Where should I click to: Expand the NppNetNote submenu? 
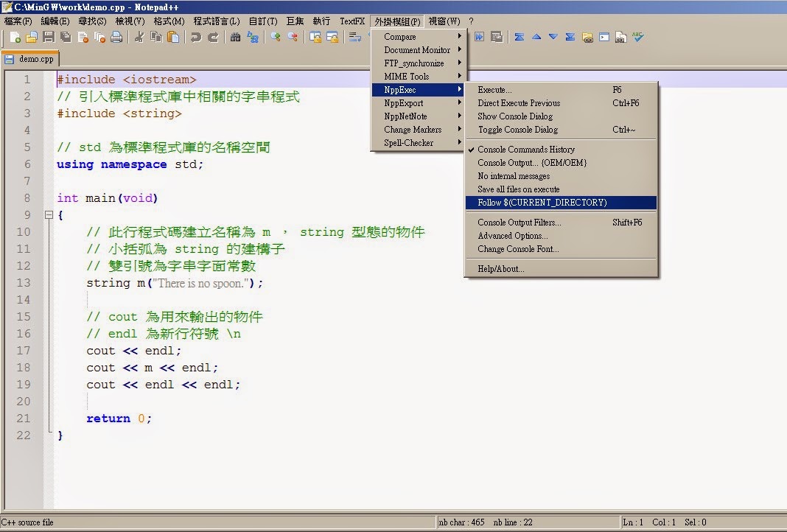[417, 116]
